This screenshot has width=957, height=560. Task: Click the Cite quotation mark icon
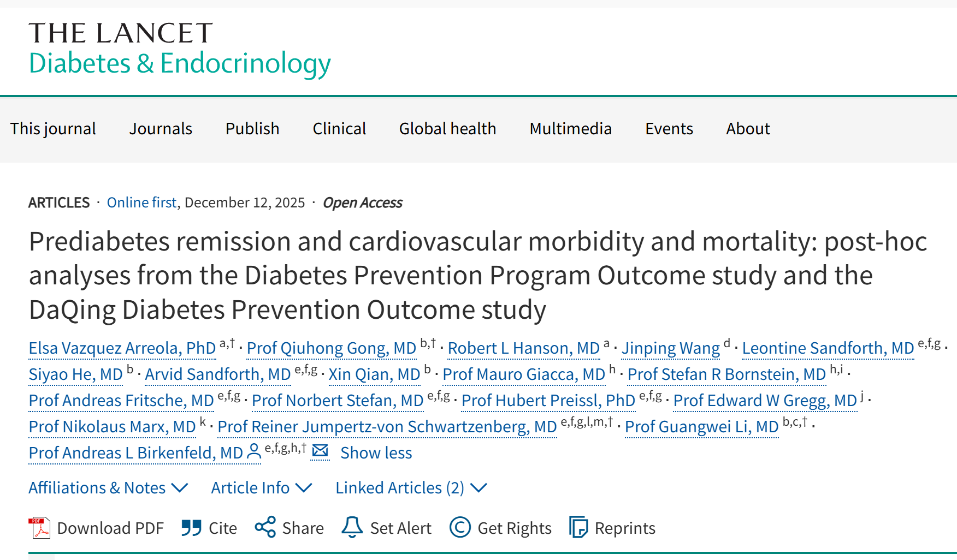(192, 528)
